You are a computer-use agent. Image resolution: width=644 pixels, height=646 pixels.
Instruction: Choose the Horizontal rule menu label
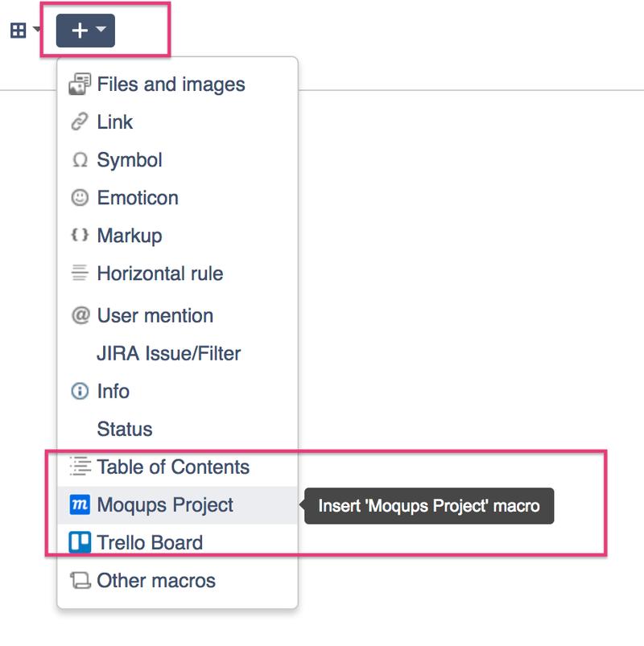coord(159,274)
